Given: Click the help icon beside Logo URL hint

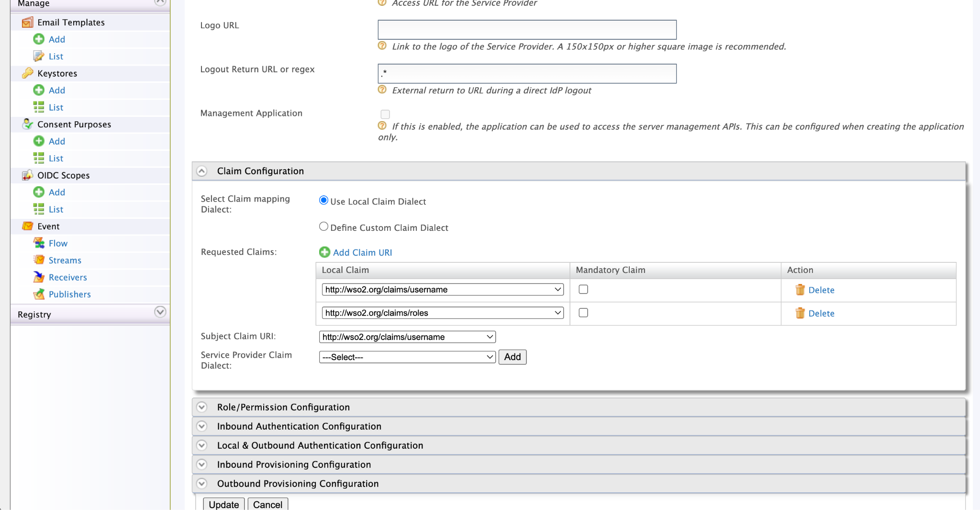Looking at the screenshot, I should [382, 46].
